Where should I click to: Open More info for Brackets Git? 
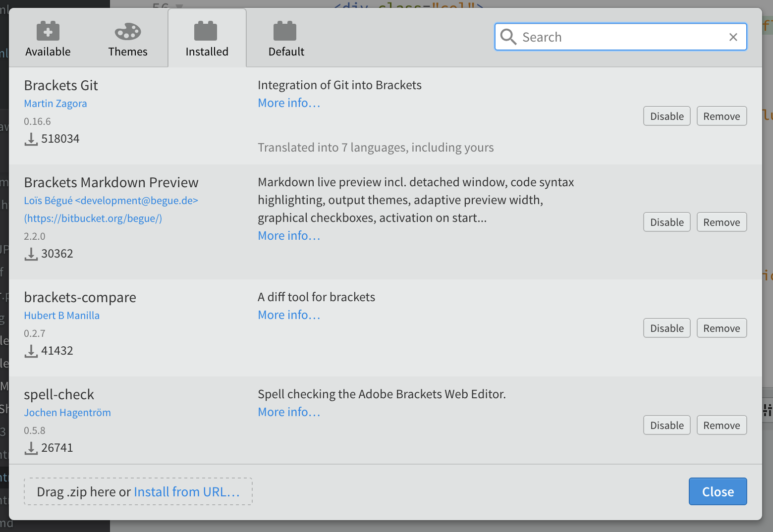[289, 103]
